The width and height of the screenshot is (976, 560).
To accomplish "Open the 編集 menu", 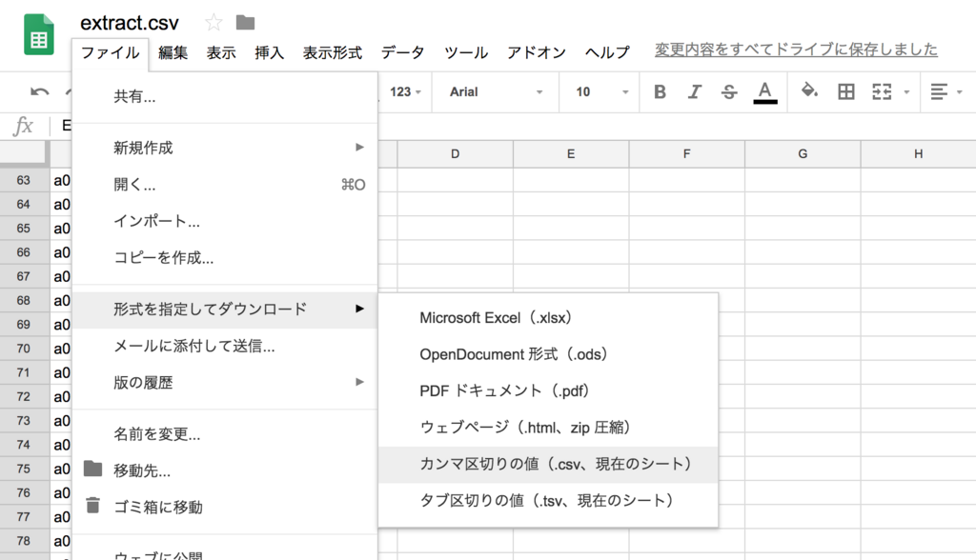I will click(x=173, y=53).
